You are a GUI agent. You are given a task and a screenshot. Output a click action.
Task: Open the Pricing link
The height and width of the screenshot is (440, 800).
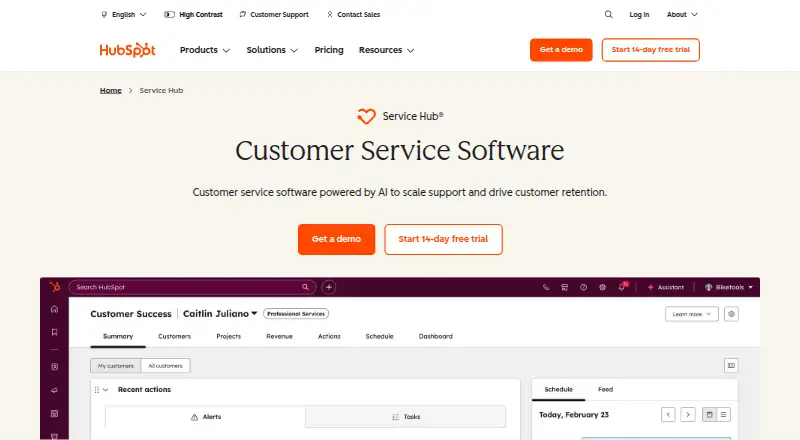[x=329, y=50]
